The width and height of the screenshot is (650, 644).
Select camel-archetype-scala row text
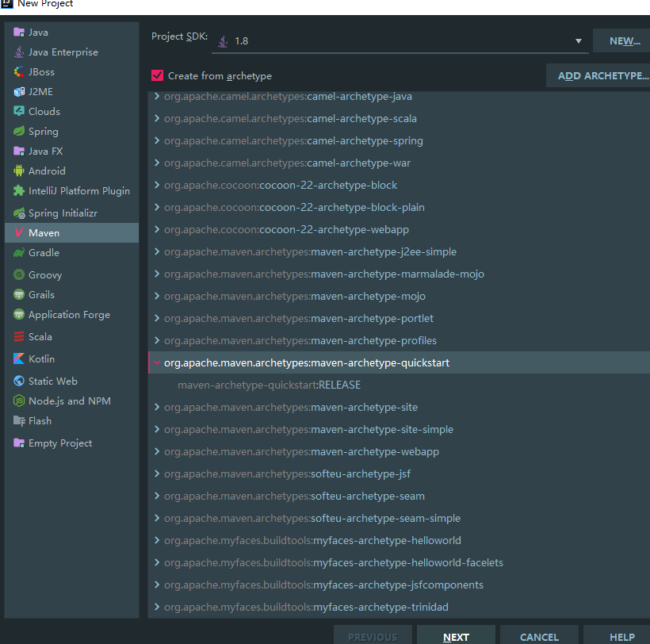pyautogui.click(x=290, y=119)
